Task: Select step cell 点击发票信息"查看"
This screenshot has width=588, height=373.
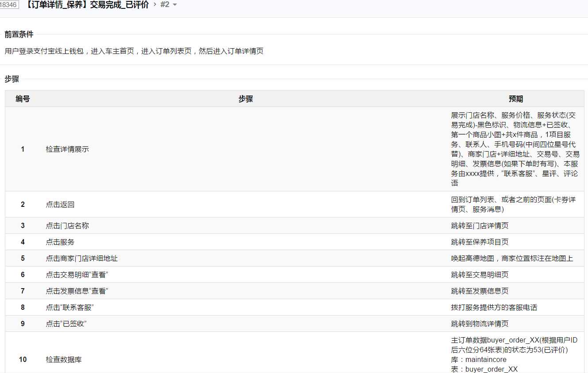Action: 77,291
